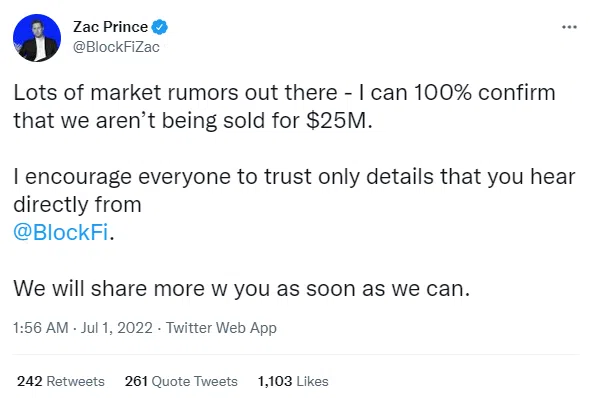This screenshot has height=398, width=590.
Task: Follow the blue @BlockFi mention
Action: point(61,232)
